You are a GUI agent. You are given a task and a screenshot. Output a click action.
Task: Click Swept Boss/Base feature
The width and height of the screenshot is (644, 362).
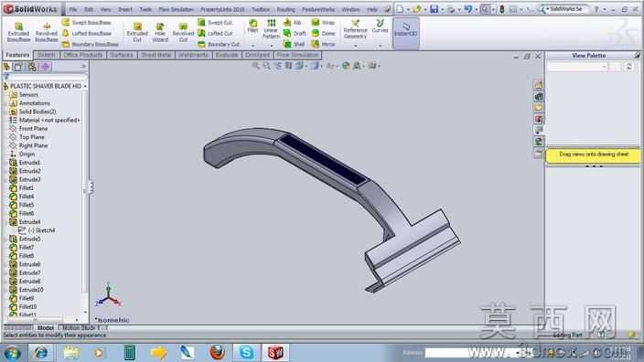coord(87,23)
